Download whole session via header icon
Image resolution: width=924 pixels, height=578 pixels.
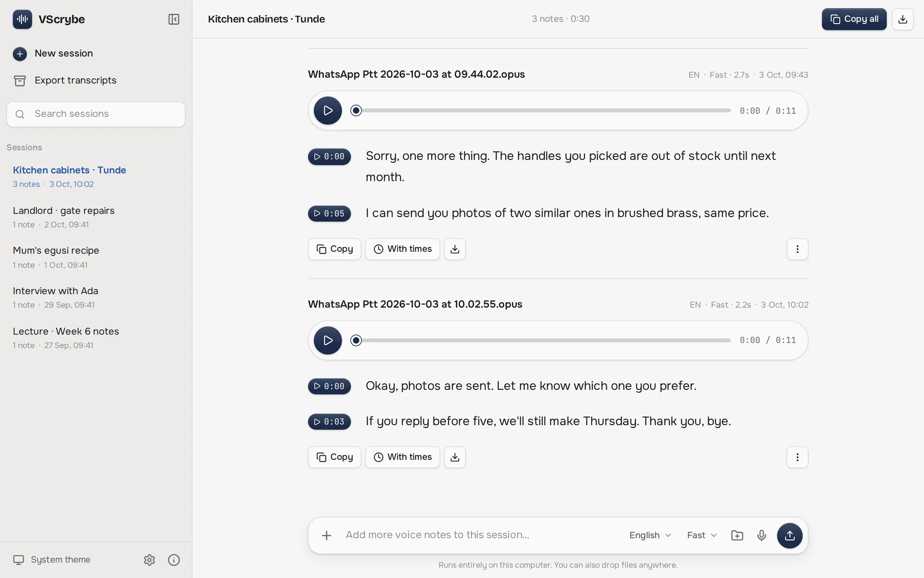click(x=903, y=19)
